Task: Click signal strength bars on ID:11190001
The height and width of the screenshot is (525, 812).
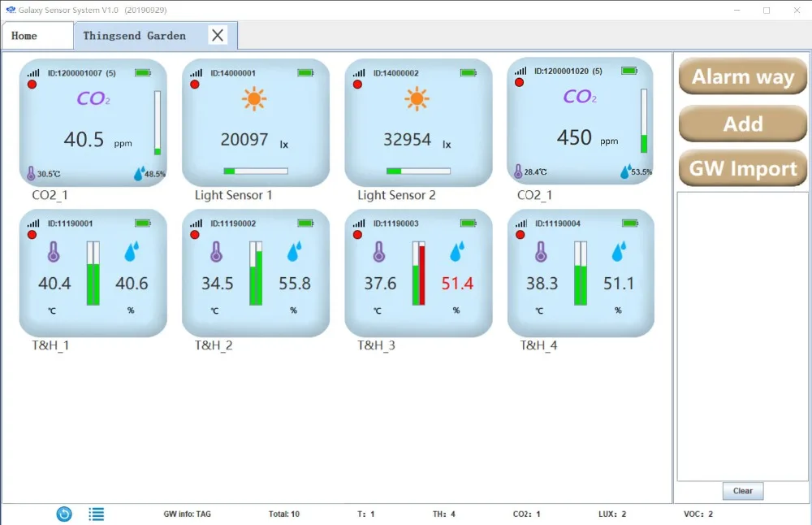Action: [33, 223]
